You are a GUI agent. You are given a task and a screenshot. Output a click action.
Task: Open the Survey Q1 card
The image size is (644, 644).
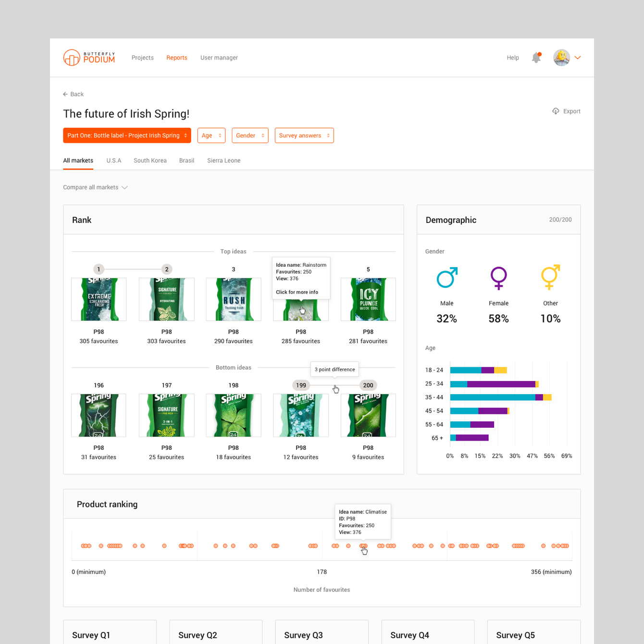point(110,632)
